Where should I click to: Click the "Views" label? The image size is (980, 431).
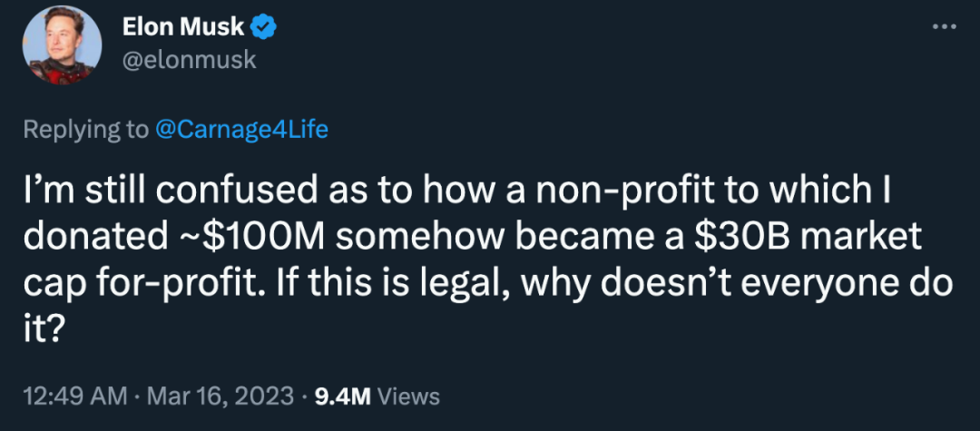coord(407,397)
